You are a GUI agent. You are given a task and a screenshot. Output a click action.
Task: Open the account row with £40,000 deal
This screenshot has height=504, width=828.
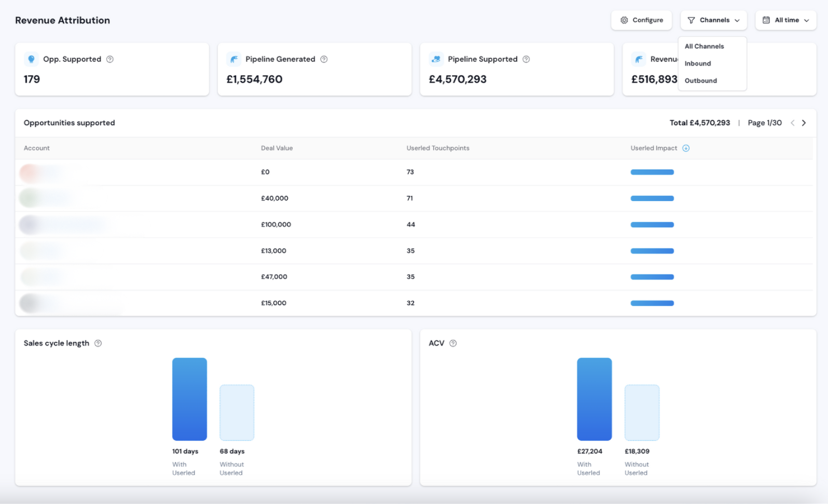414,198
